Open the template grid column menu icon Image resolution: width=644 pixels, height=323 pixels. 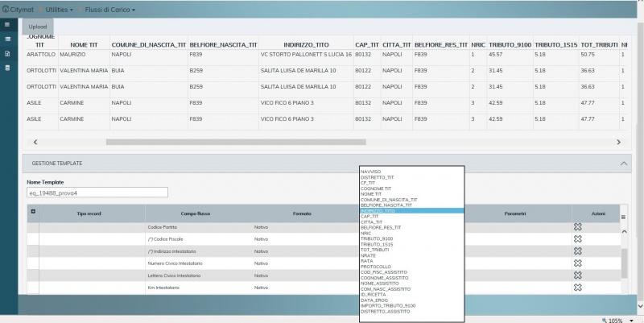622,217
